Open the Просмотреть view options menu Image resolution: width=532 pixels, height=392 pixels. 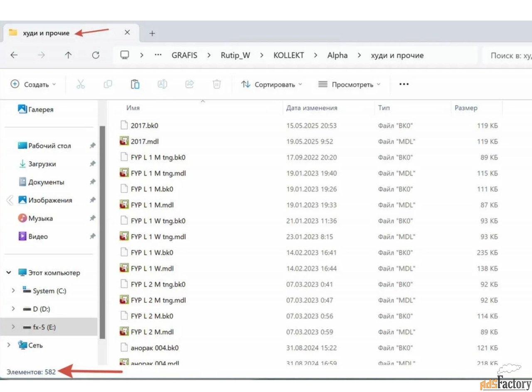click(349, 84)
